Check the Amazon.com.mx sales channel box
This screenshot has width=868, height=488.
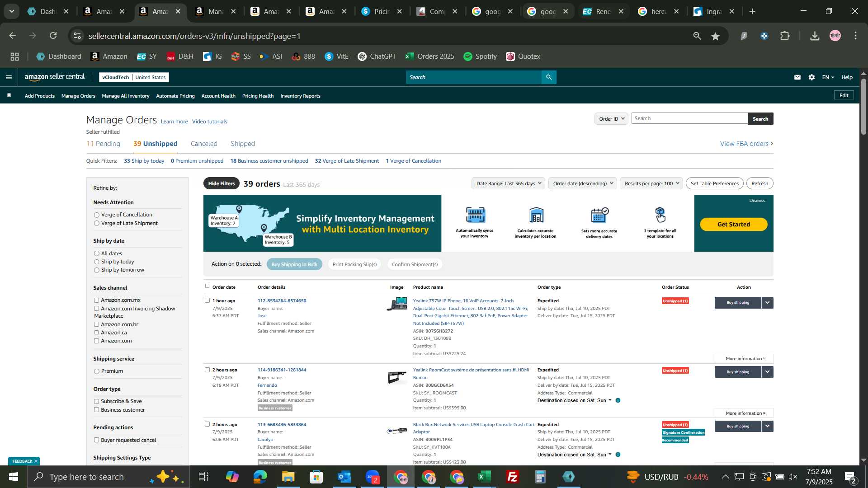[96, 300]
